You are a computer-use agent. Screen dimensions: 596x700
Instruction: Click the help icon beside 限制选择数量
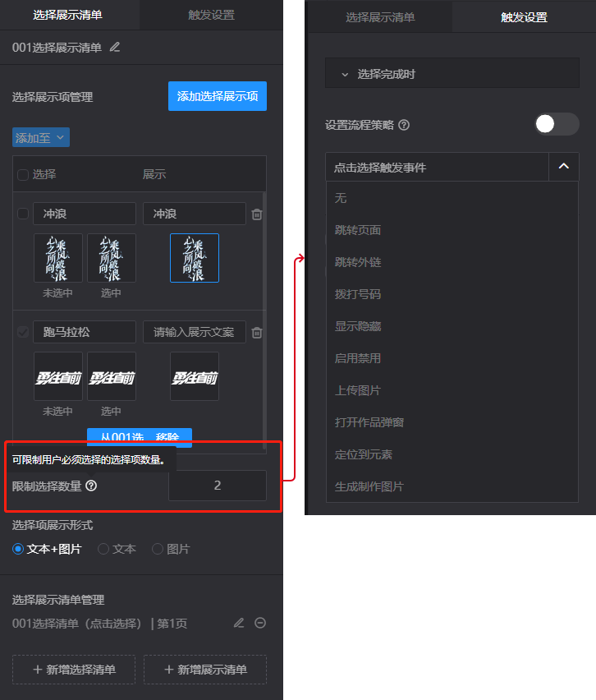91,486
